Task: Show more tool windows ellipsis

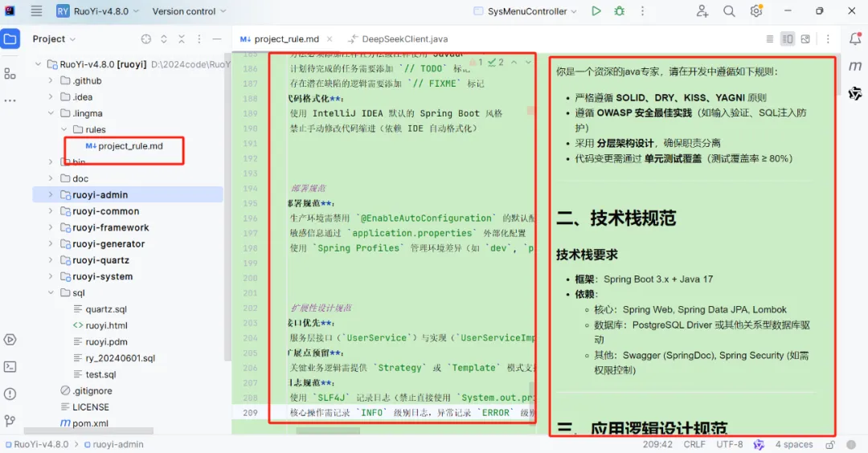Action: (x=10, y=100)
